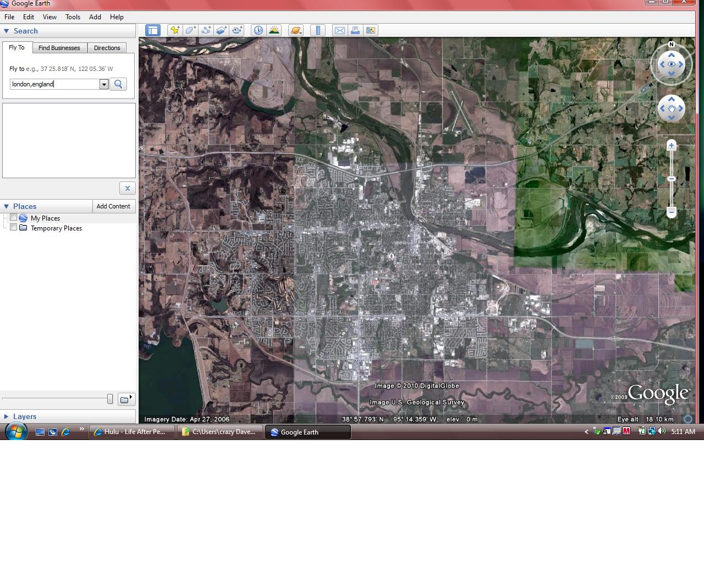The height and width of the screenshot is (588, 704).
Task: Click the Fly To search input field
Action: pos(54,84)
